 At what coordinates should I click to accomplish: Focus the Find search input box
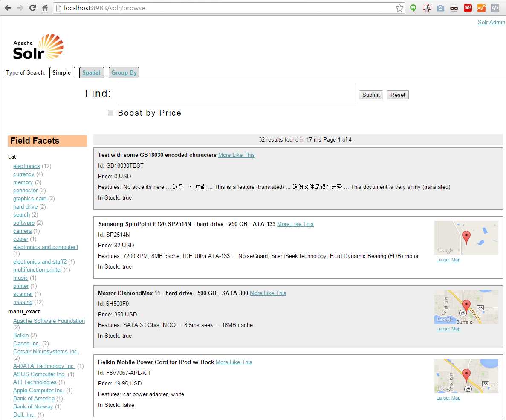point(237,93)
